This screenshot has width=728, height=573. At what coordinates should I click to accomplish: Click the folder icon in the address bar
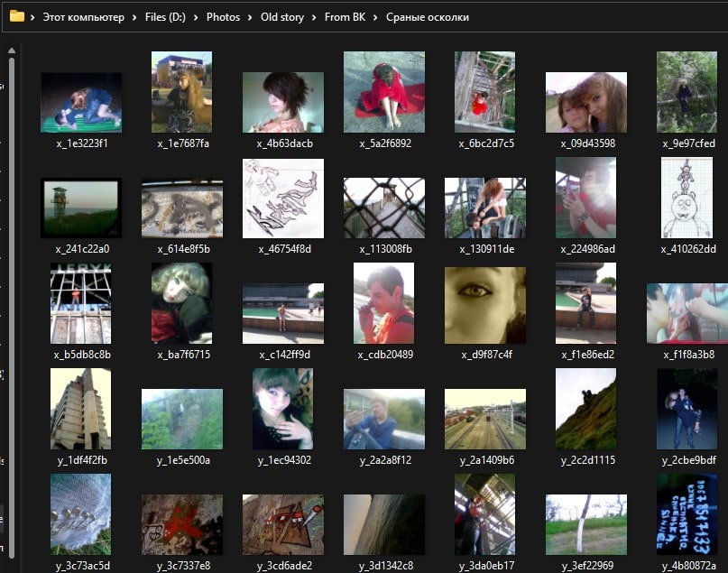pos(16,16)
